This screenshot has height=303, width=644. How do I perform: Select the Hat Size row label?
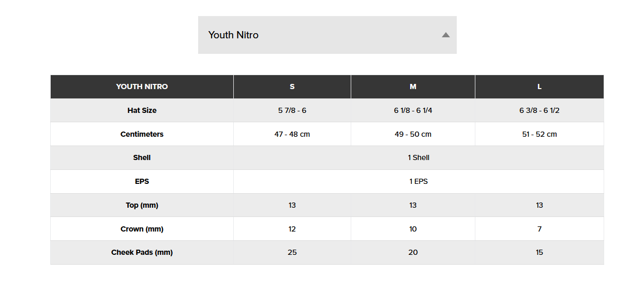tap(142, 110)
